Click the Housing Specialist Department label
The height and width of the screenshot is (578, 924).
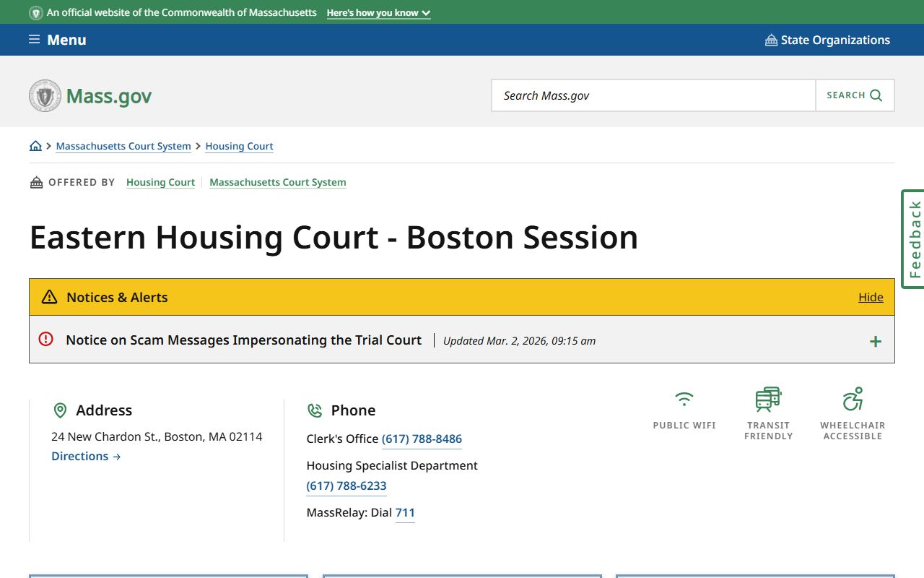pyautogui.click(x=392, y=465)
